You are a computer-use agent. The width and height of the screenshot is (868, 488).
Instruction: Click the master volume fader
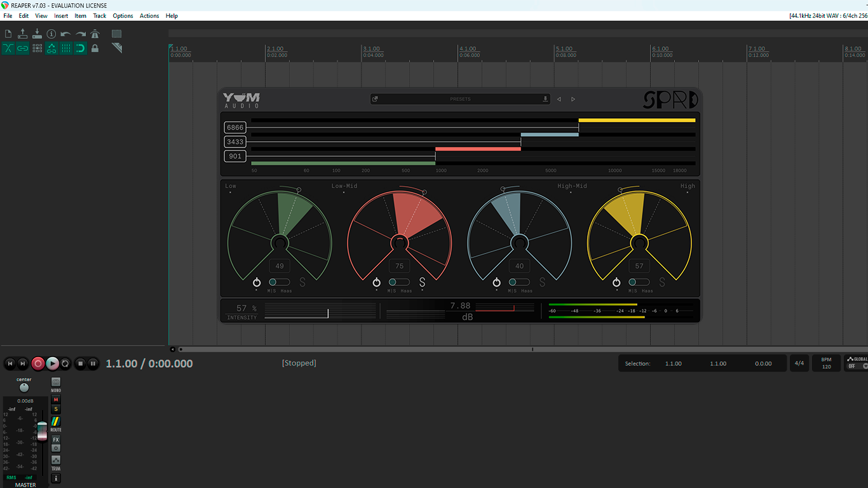tap(42, 431)
